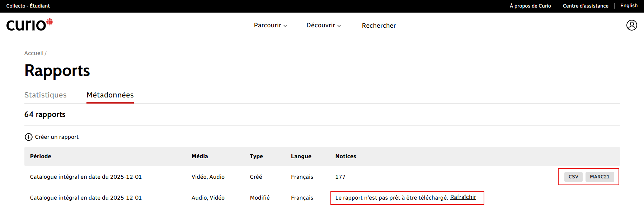Image resolution: width=644 pixels, height=205 pixels.
Task: Click the Curio logo
Action: click(x=29, y=25)
